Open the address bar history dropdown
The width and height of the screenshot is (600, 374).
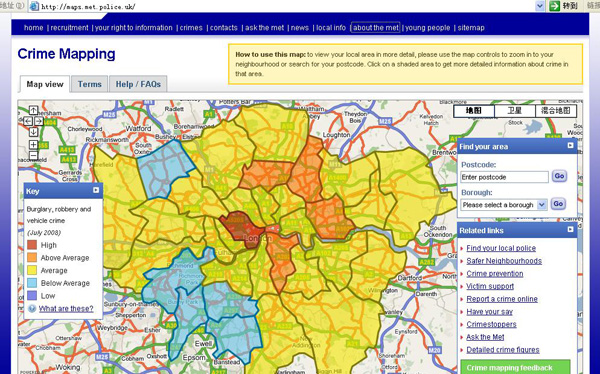[540, 6]
